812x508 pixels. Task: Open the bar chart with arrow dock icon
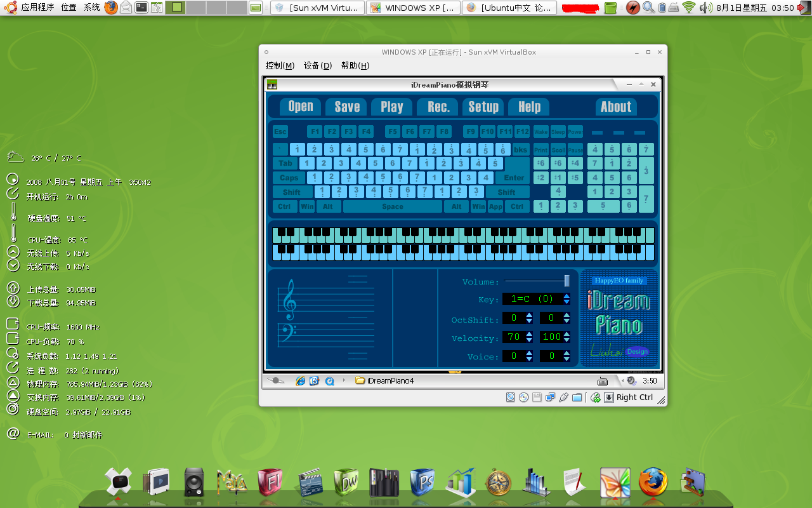coord(461,483)
